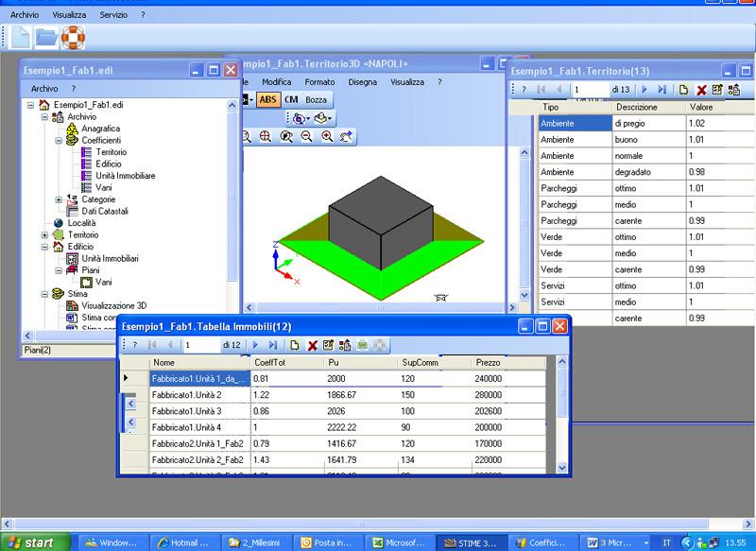Click the lifebuoy help icon
The width and height of the screenshot is (756, 551).
point(73,38)
